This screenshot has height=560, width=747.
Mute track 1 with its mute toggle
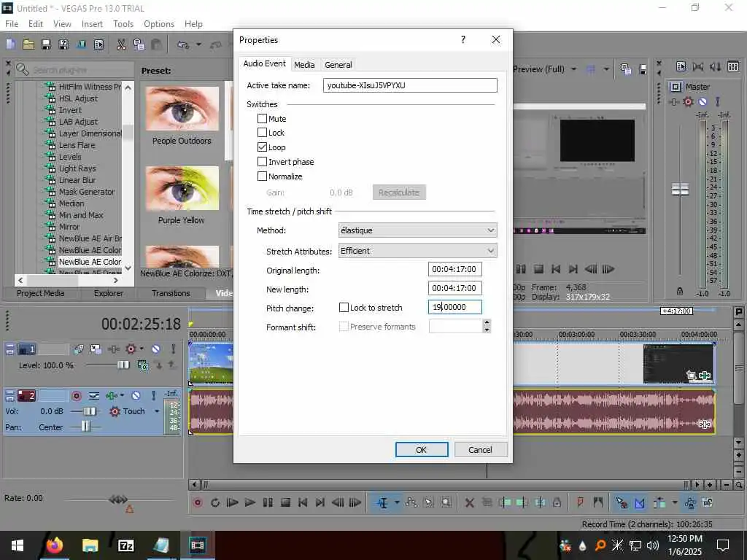156,349
